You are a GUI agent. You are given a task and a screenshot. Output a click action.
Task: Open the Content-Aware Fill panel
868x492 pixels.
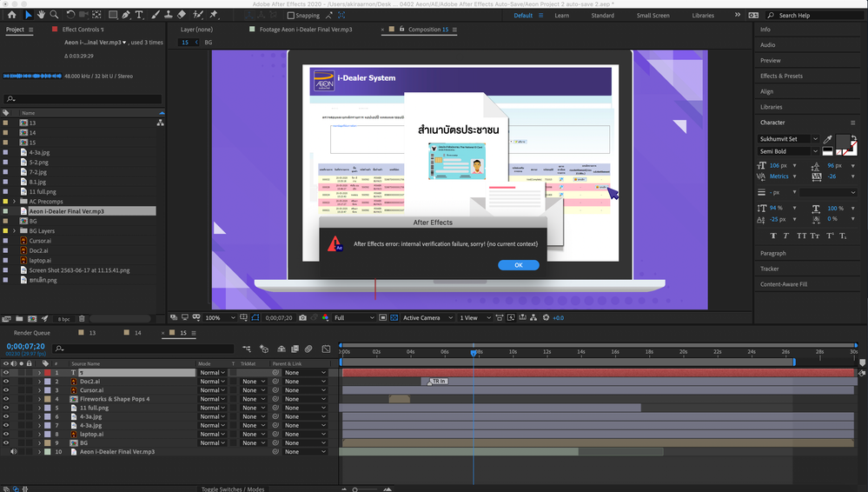[784, 284]
